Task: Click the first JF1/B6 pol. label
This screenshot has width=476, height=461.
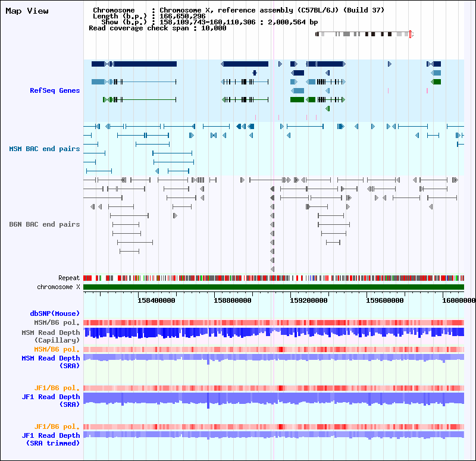Action: (x=57, y=388)
